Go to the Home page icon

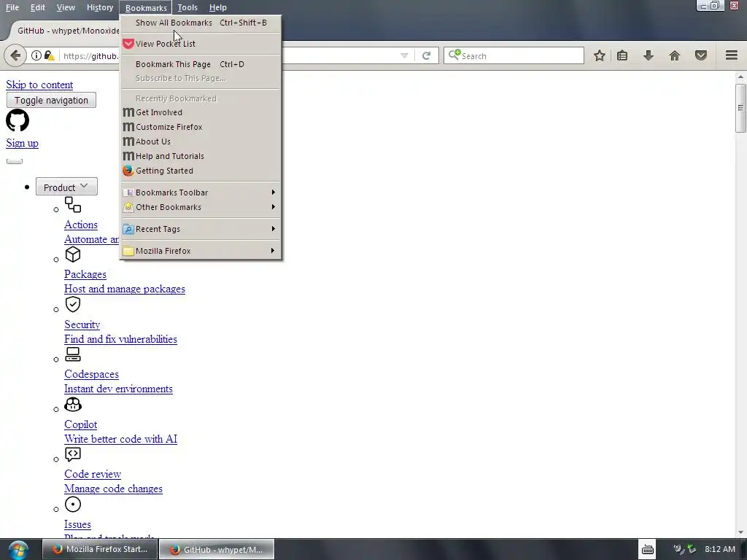pos(675,55)
